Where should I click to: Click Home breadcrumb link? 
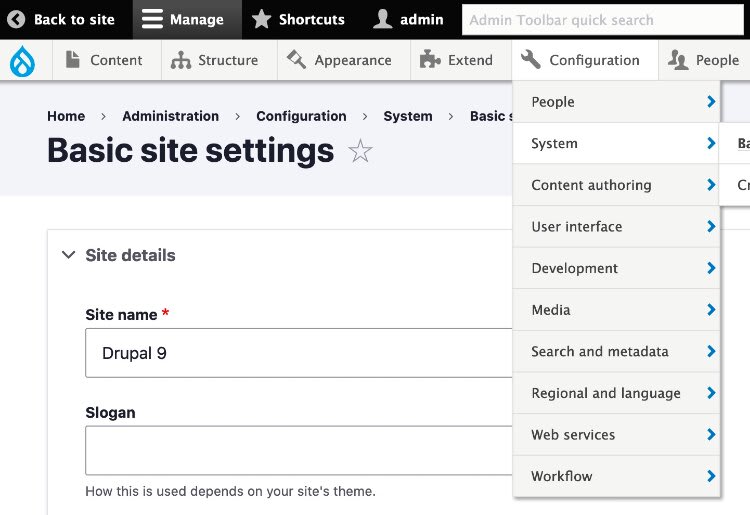point(66,116)
